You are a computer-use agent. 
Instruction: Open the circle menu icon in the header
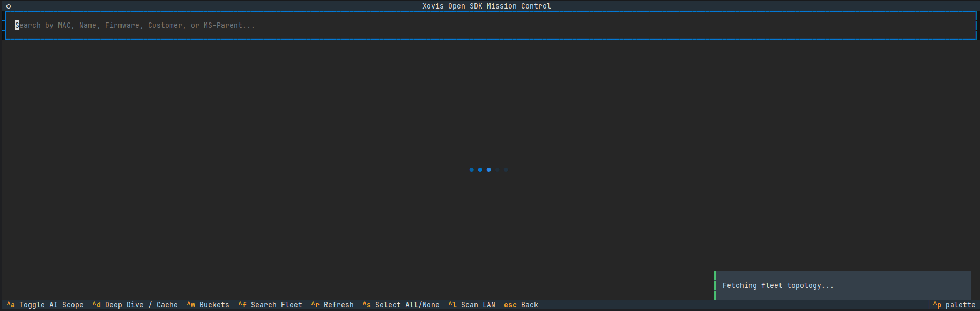tap(9, 6)
